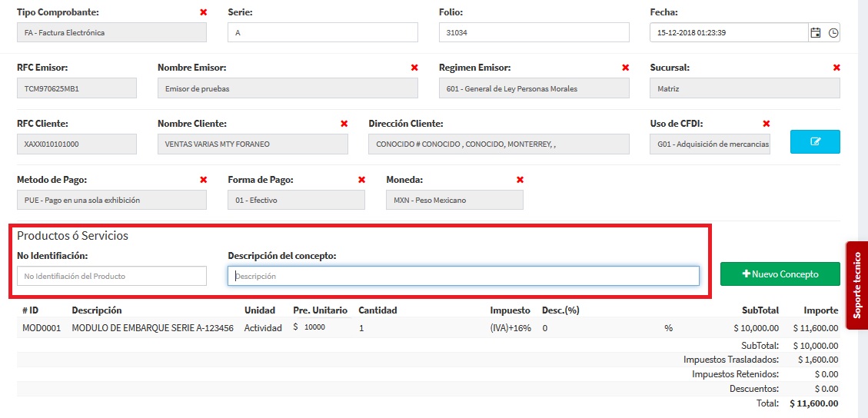Open the Soporte tecnico side tab

click(857, 285)
